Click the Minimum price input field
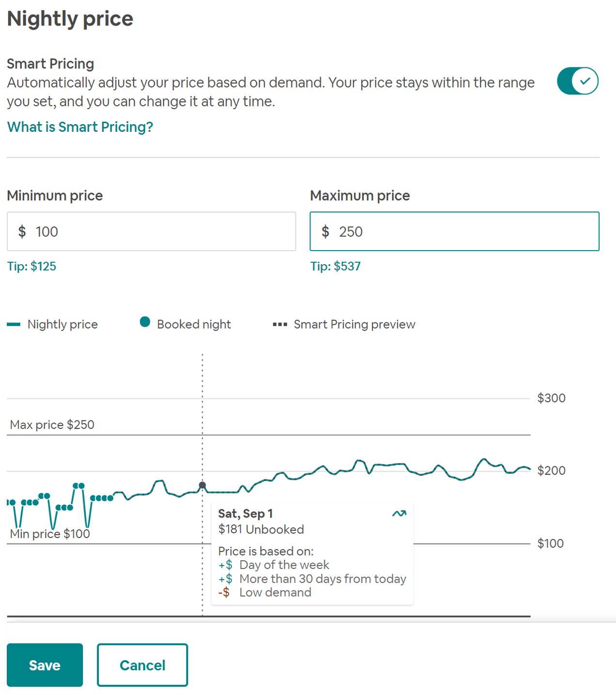Screen dimensions: 616x695 tap(151, 231)
